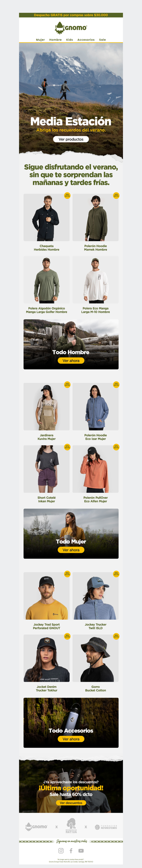The image size is (142, 868).
Task: Click the gray Gnomo footer logo
Action: 36,826
